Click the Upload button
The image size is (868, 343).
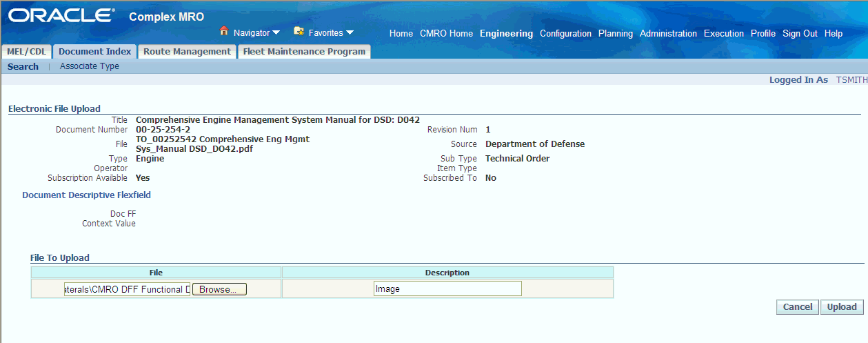tap(842, 307)
